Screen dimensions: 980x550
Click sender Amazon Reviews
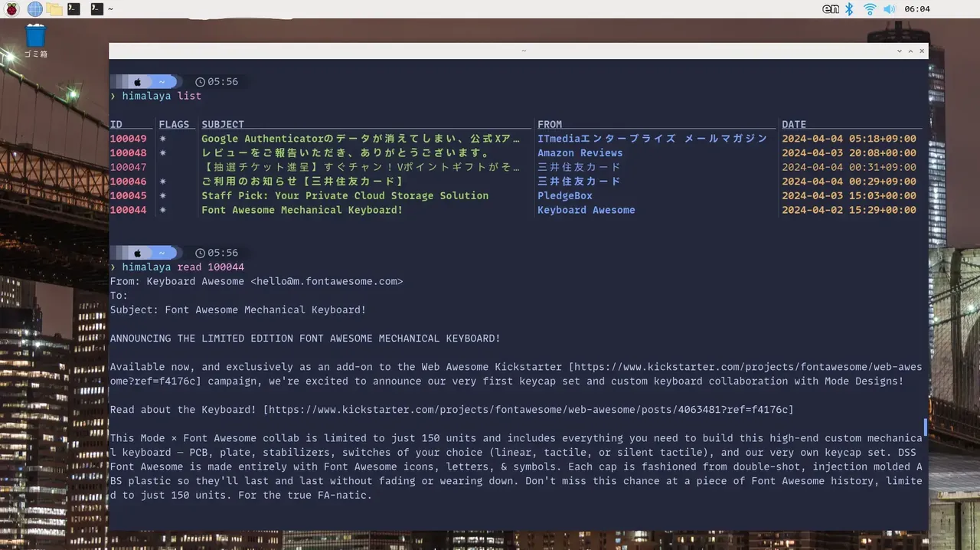click(580, 153)
